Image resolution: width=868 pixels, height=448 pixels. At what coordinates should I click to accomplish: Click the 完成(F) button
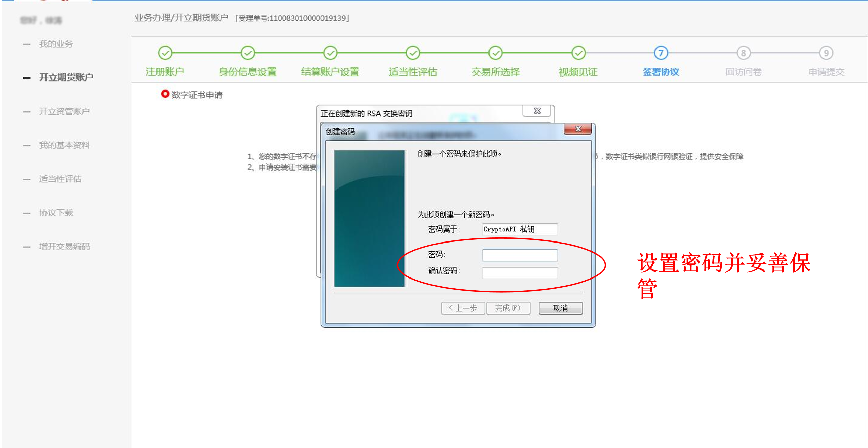(x=508, y=308)
